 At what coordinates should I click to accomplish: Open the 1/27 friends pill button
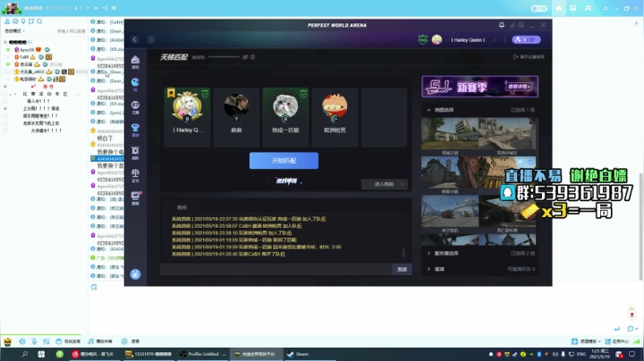point(526,40)
